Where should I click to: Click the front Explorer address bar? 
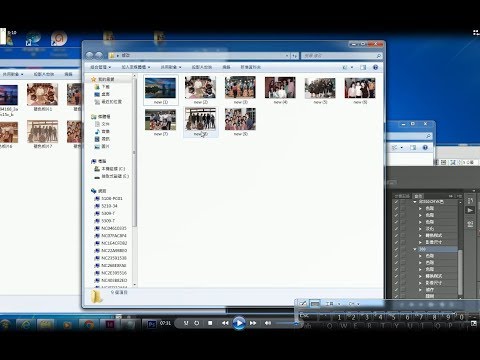[x=199, y=56]
